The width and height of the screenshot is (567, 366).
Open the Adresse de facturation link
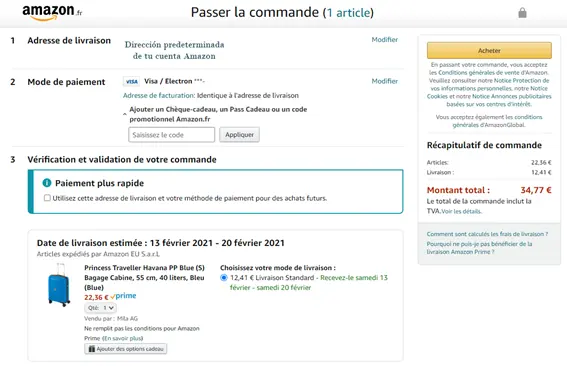click(159, 95)
